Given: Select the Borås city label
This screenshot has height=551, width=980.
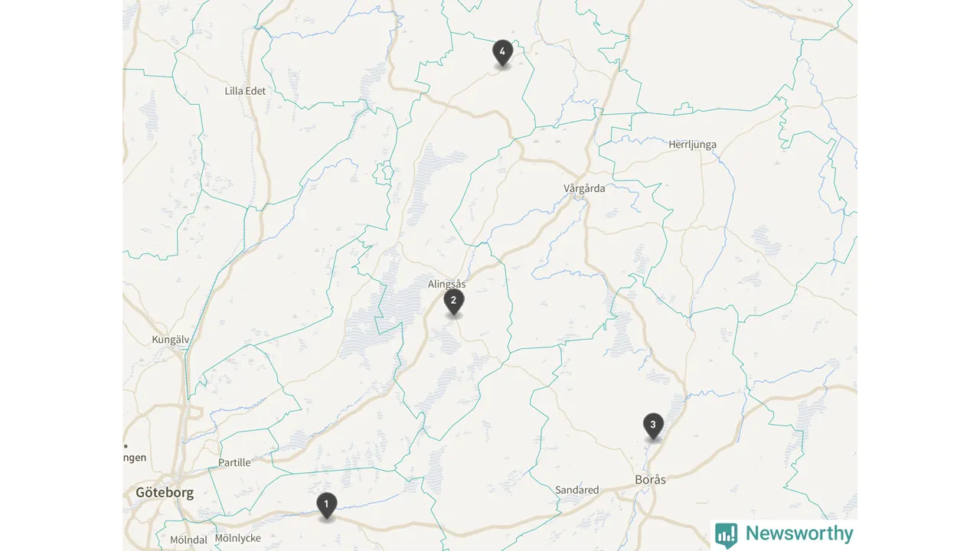Looking at the screenshot, I should (651, 480).
